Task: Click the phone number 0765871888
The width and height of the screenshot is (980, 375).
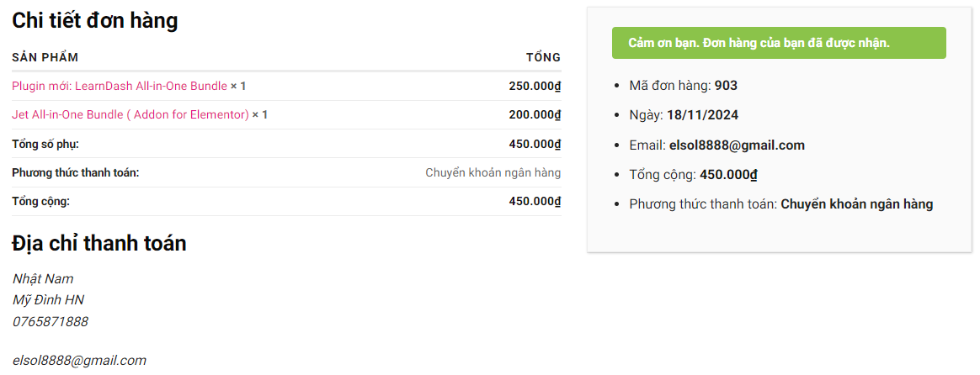Action: pyautogui.click(x=51, y=321)
